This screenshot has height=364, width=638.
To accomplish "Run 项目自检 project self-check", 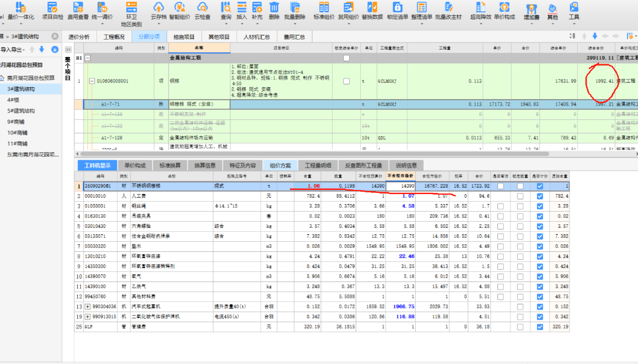I will pos(52,7).
